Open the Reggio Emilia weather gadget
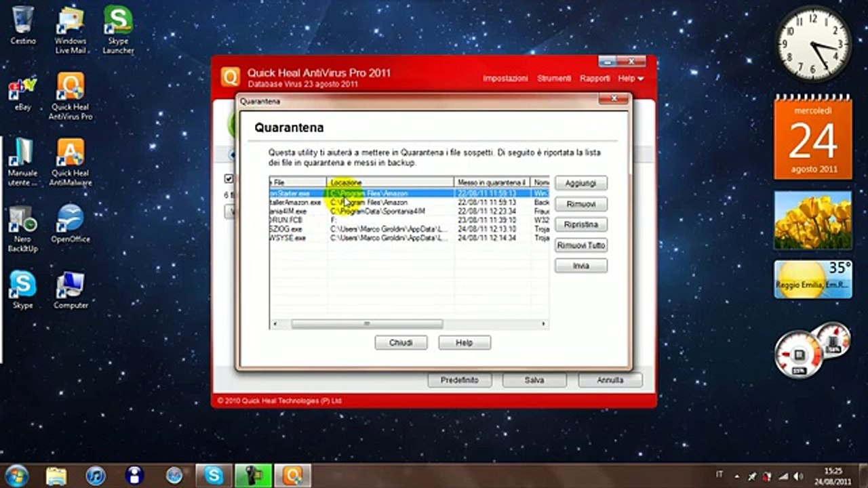 [813, 279]
